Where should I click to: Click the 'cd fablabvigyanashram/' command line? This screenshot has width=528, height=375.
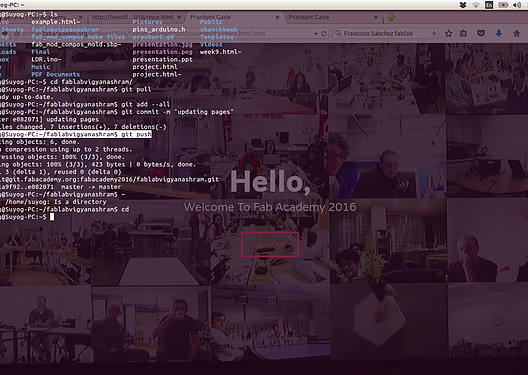66,82
